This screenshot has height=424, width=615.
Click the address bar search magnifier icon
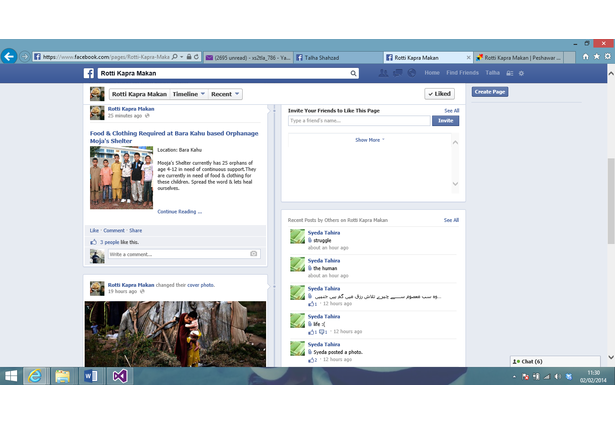coord(175,57)
